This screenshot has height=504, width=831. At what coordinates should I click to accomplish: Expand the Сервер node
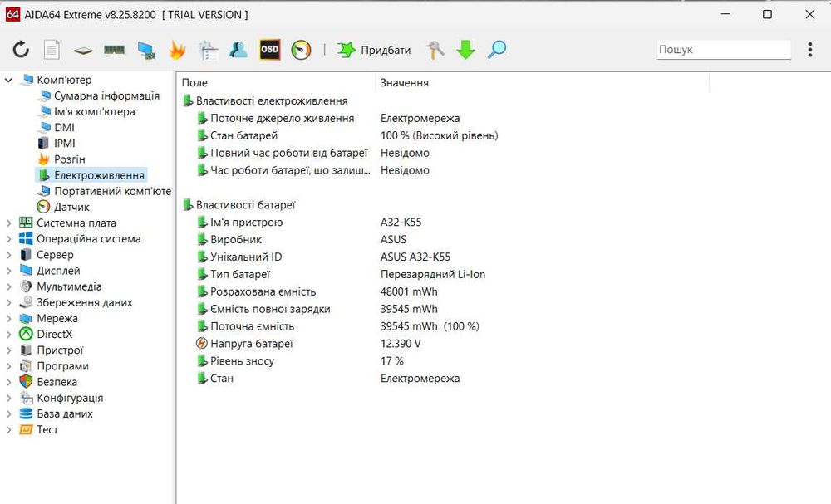(x=8, y=255)
